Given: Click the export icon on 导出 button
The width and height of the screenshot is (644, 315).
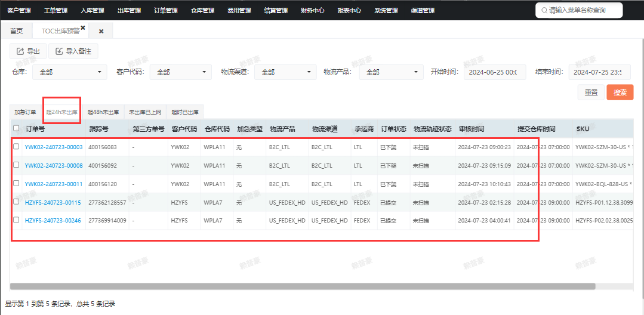Looking at the screenshot, I should [19, 51].
